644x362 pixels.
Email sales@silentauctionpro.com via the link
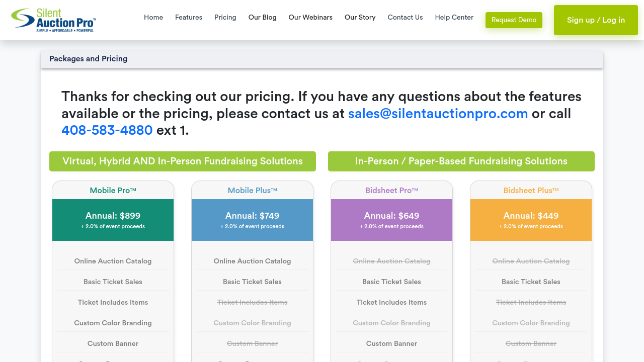[438, 114]
